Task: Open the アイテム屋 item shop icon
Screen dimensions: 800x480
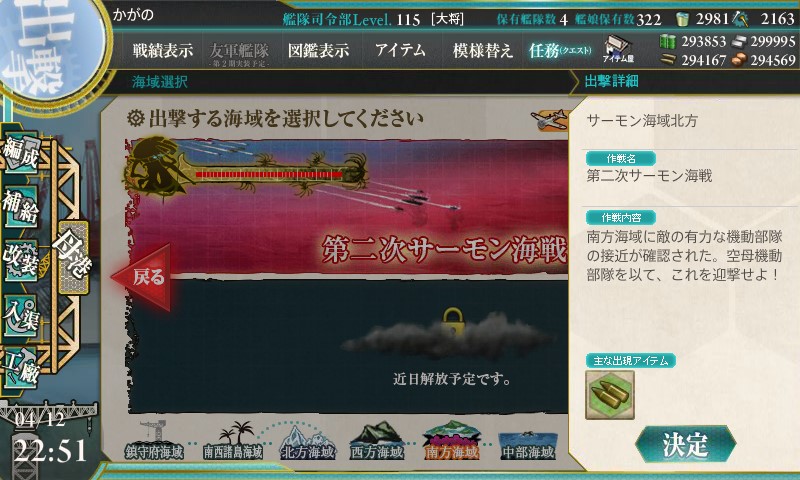Action: pos(618,49)
